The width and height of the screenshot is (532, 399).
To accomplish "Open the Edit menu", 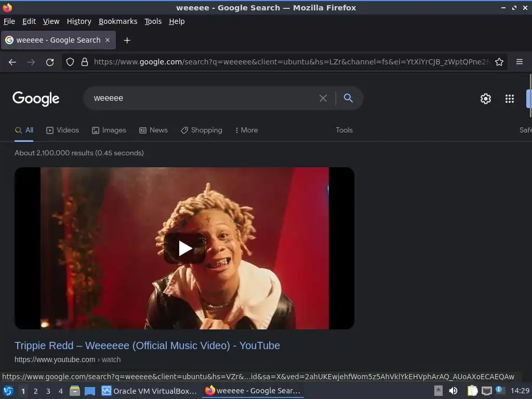I will click(x=29, y=21).
